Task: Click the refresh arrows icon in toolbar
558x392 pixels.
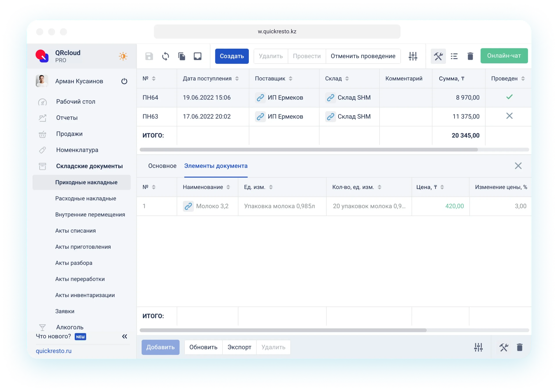Action: click(x=165, y=56)
